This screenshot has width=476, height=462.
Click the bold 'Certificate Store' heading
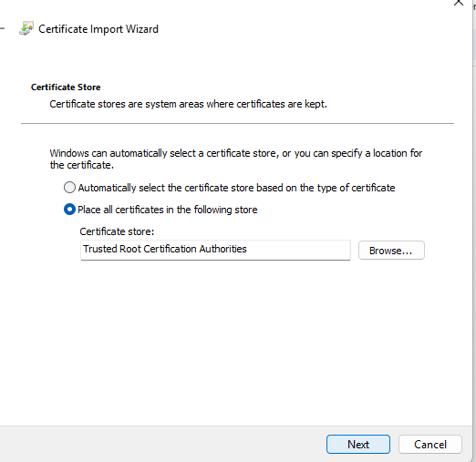click(66, 87)
